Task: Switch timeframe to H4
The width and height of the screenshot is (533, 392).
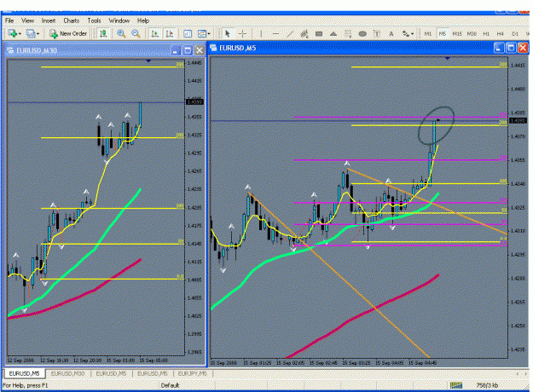Action: tap(500, 33)
